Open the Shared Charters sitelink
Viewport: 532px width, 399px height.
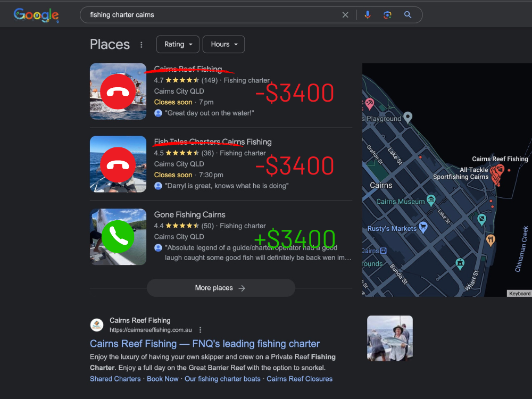[x=115, y=379]
